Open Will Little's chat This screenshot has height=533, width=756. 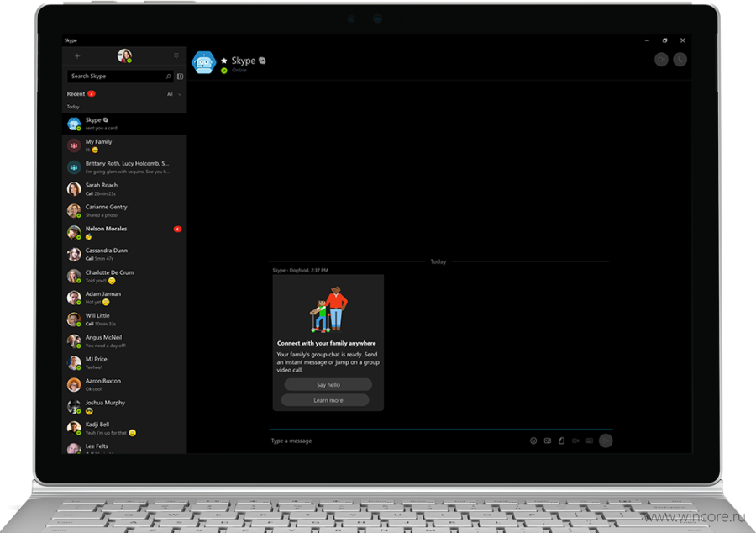coord(124,319)
